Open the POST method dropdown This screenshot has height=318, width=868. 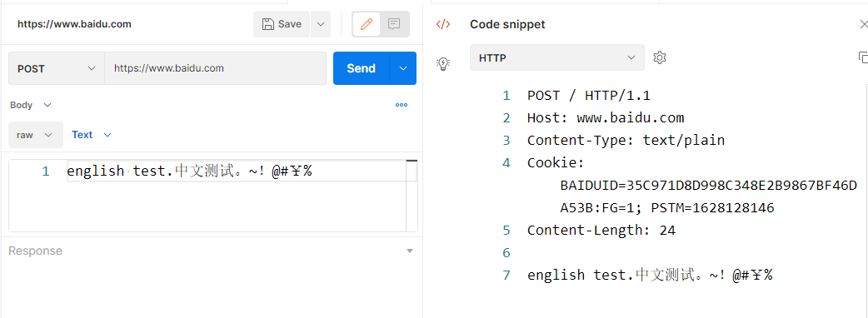[x=57, y=68]
